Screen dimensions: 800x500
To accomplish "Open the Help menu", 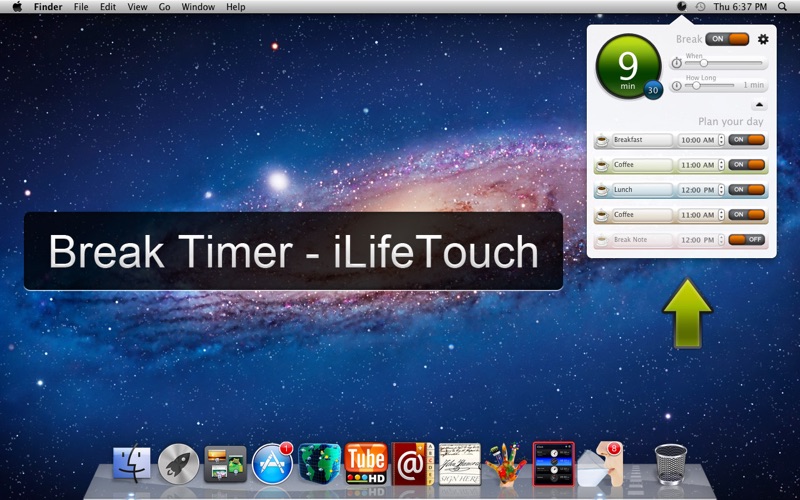I will click(x=236, y=7).
